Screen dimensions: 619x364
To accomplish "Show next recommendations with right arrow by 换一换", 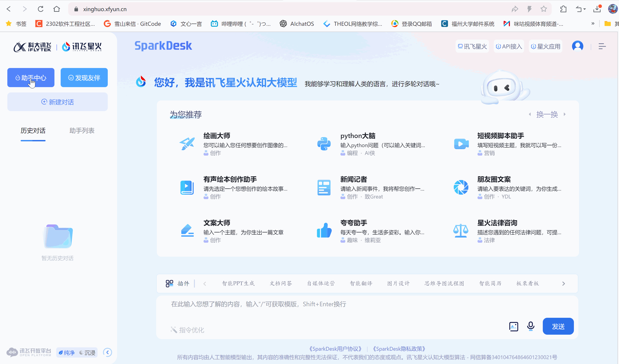I will 565,114.
